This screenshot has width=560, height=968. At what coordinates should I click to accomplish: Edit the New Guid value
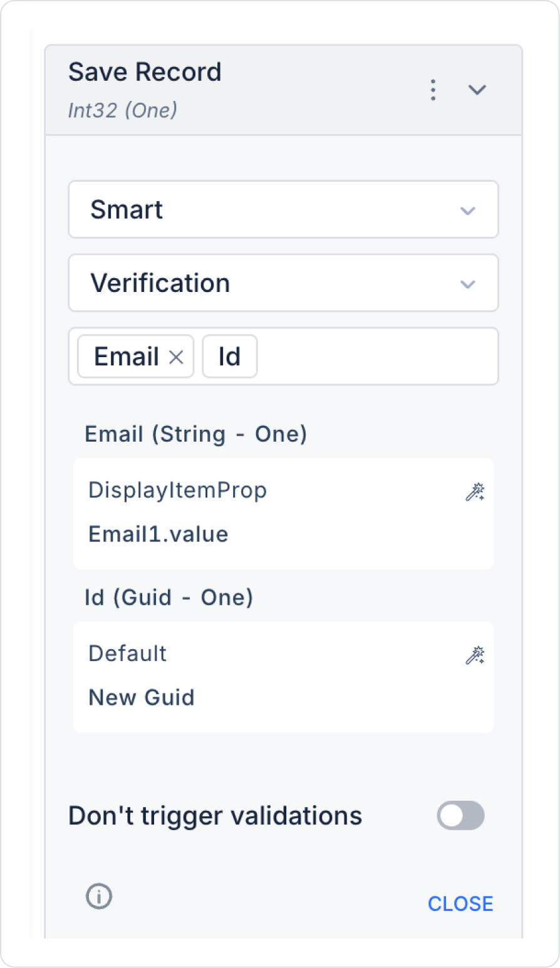click(142, 698)
